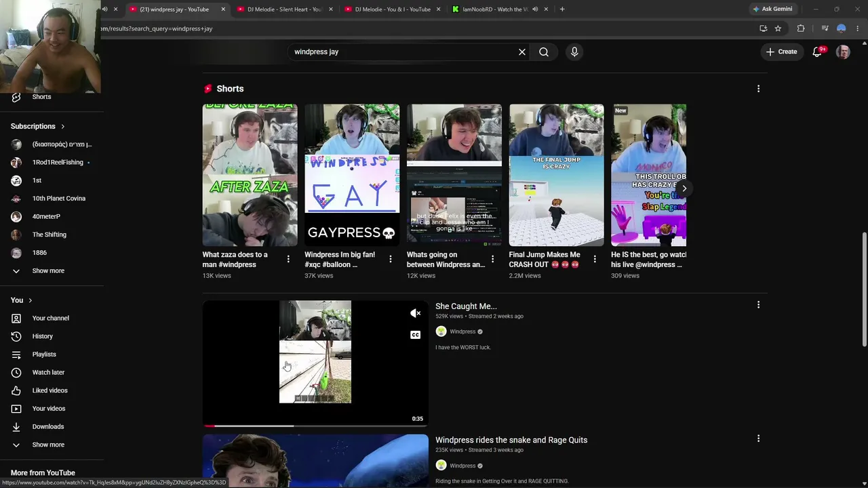Close the 'DJ Melodie - You & I' tab
The image size is (868, 488).
[438, 9]
